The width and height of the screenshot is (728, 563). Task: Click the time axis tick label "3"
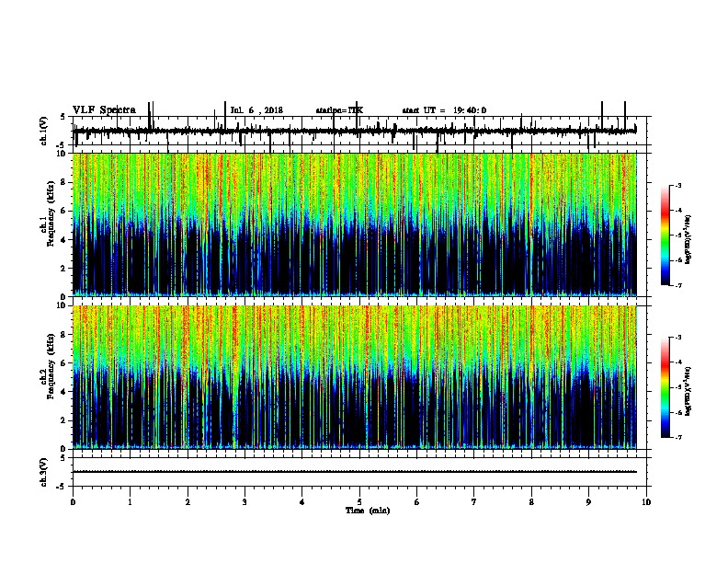tap(245, 502)
